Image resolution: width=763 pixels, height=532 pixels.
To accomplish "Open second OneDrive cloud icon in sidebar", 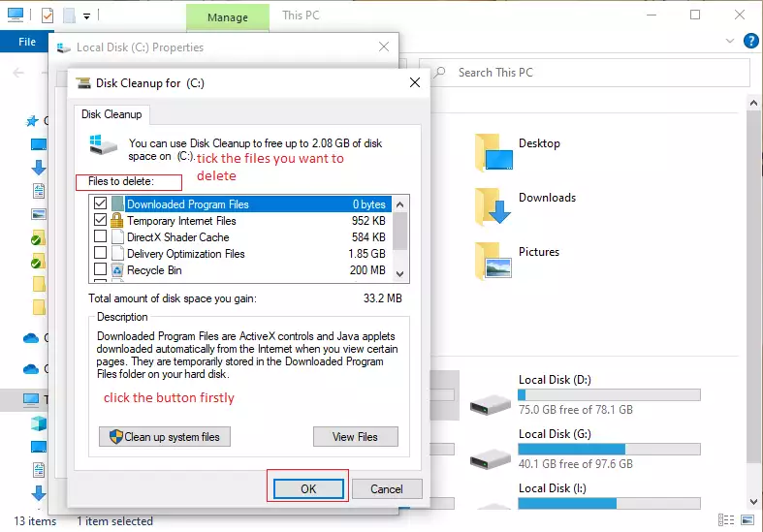I will (x=31, y=369).
